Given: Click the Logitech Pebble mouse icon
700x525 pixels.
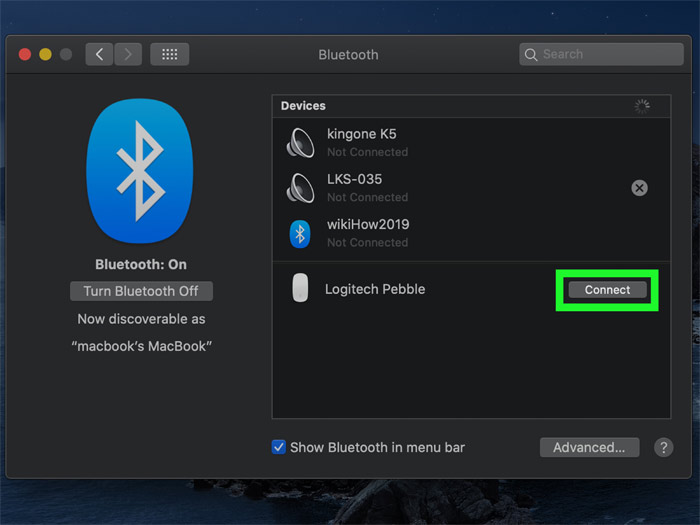Looking at the screenshot, I should [300, 289].
